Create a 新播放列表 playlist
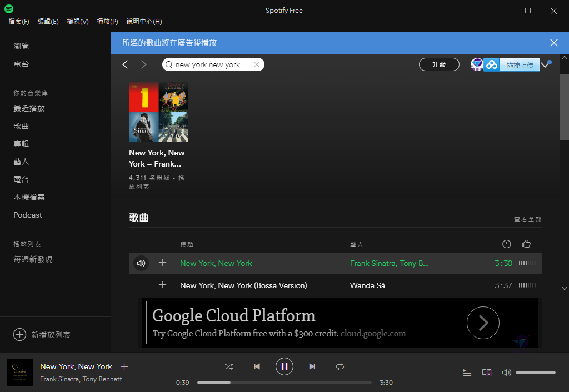 51,335
